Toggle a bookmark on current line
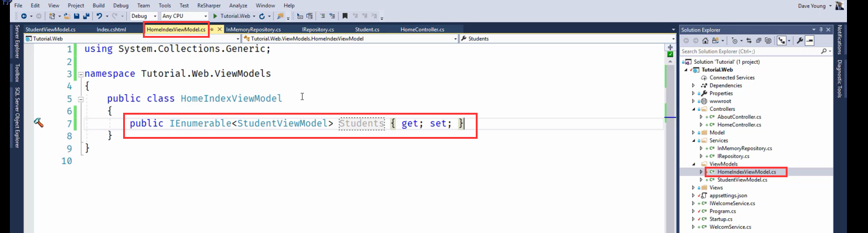The image size is (868, 233). point(345,15)
